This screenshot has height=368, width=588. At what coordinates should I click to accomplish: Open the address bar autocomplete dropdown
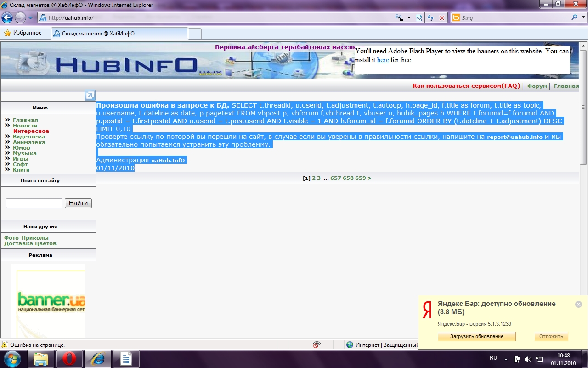tap(409, 18)
